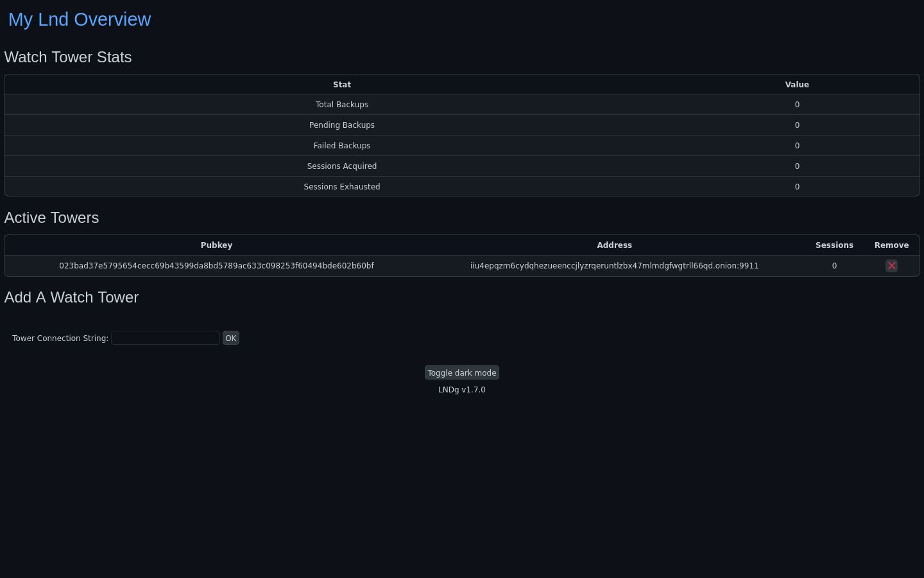Open the My Lnd Overview link
Viewport: 924px width, 578px height.
click(x=80, y=19)
